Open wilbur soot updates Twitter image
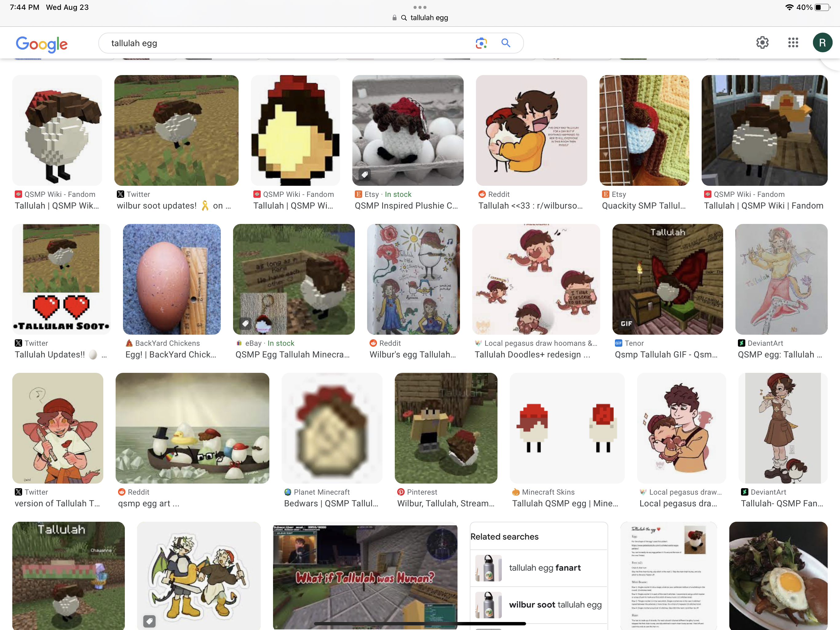 click(x=176, y=130)
